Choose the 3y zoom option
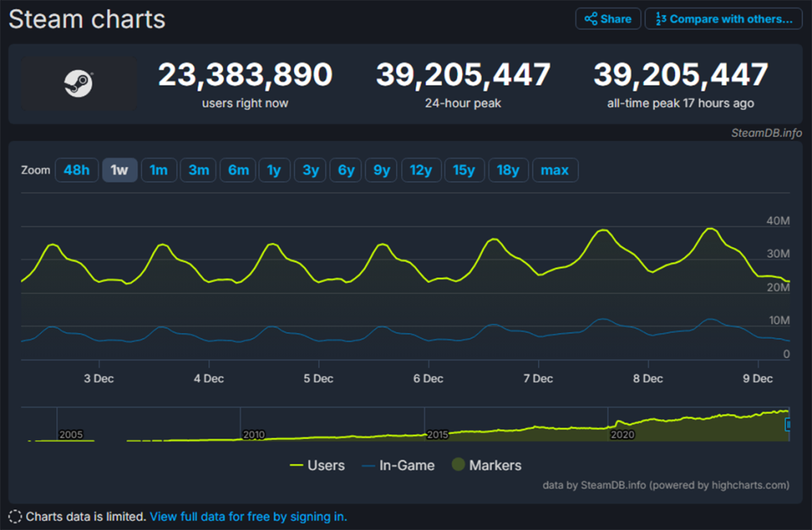812x530 pixels. click(310, 169)
